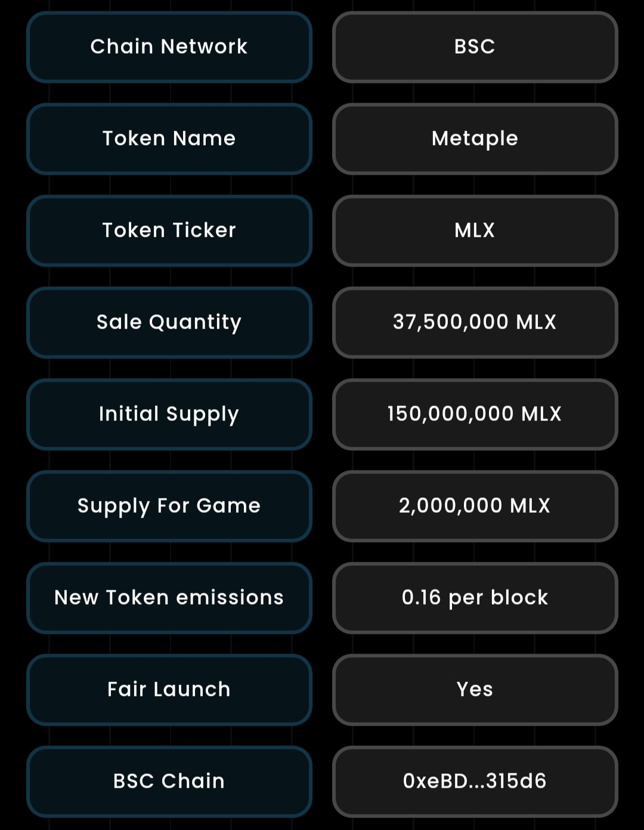644x830 pixels.
Task: Select the 37,500,000 MLX value box
Action: tap(475, 323)
